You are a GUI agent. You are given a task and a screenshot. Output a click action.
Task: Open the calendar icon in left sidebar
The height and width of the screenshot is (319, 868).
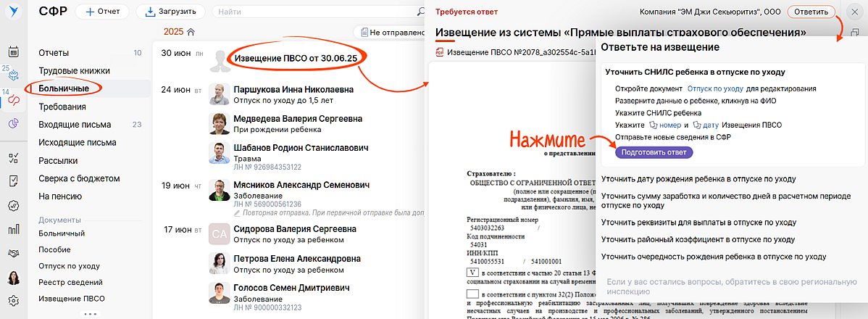[13, 51]
